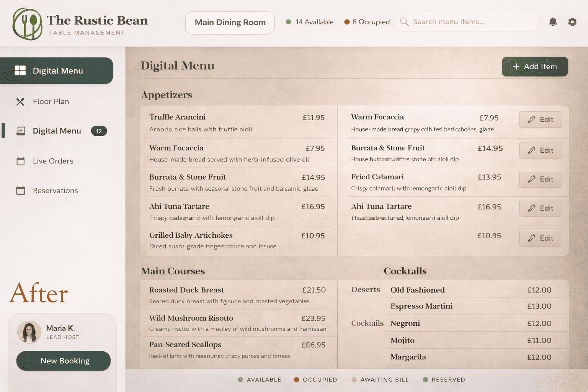The height and width of the screenshot is (392, 588).
Task: Click Maria K.'s profile avatar
Action: tap(29, 332)
